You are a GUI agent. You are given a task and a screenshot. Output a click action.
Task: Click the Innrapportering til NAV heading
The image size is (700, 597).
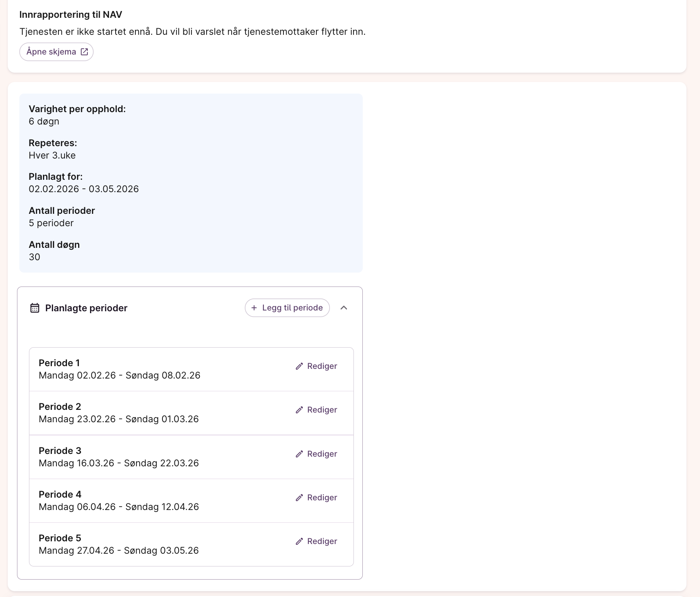click(x=71, y=15)
